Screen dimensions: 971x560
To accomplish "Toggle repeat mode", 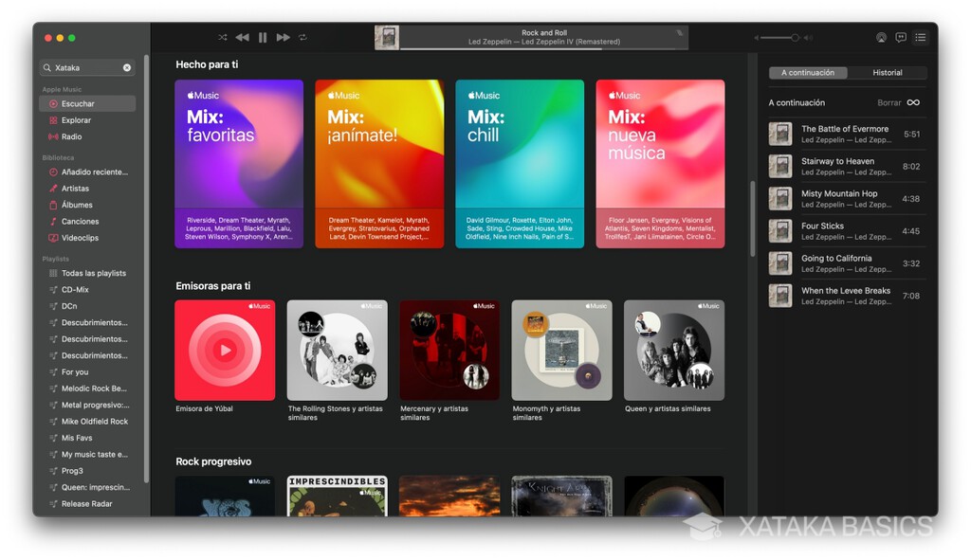I will (302, 37).
